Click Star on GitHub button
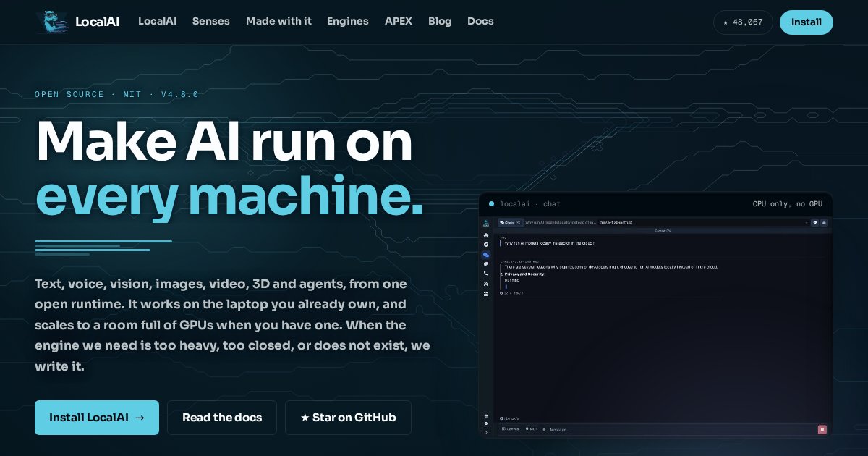The height and width of the screenshot is (456, 868). pyautogui.click(x=348, y=418)
